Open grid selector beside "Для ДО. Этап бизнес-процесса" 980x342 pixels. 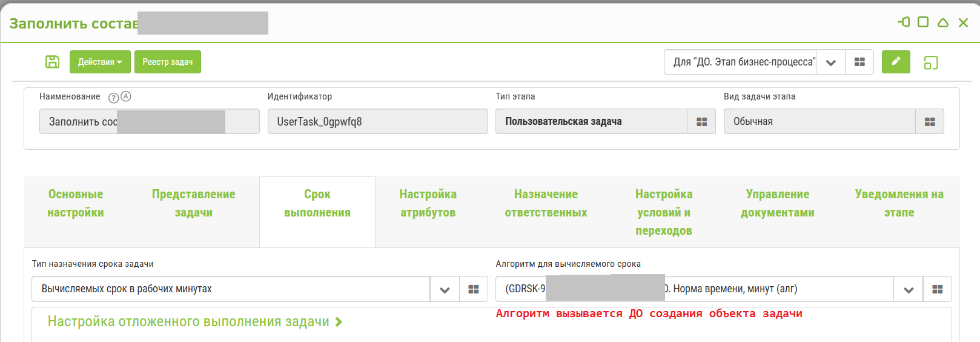click(x=859, y=62)
